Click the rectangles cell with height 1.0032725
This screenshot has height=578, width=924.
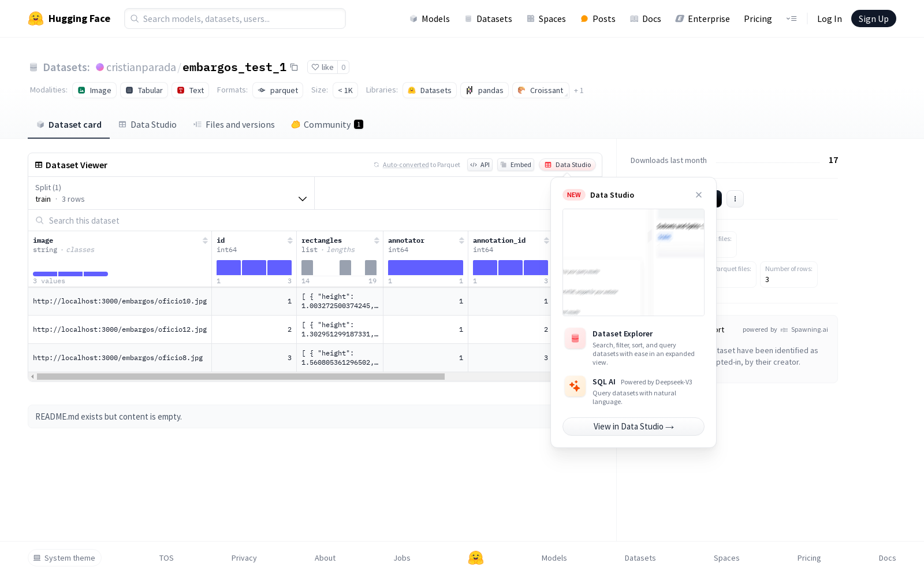point(340,301)
